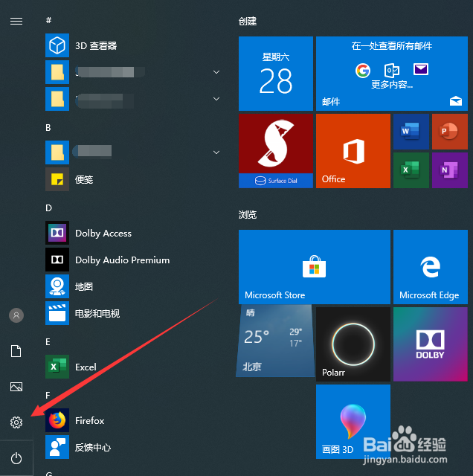
Task: Open the 邮件 mail tile
Action: 392,74
